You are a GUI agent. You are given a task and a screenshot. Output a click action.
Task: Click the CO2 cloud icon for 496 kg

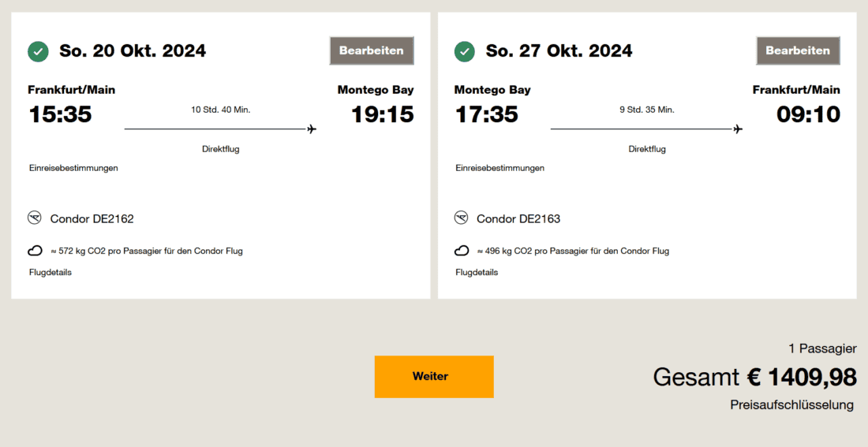[x=462, y=251]
